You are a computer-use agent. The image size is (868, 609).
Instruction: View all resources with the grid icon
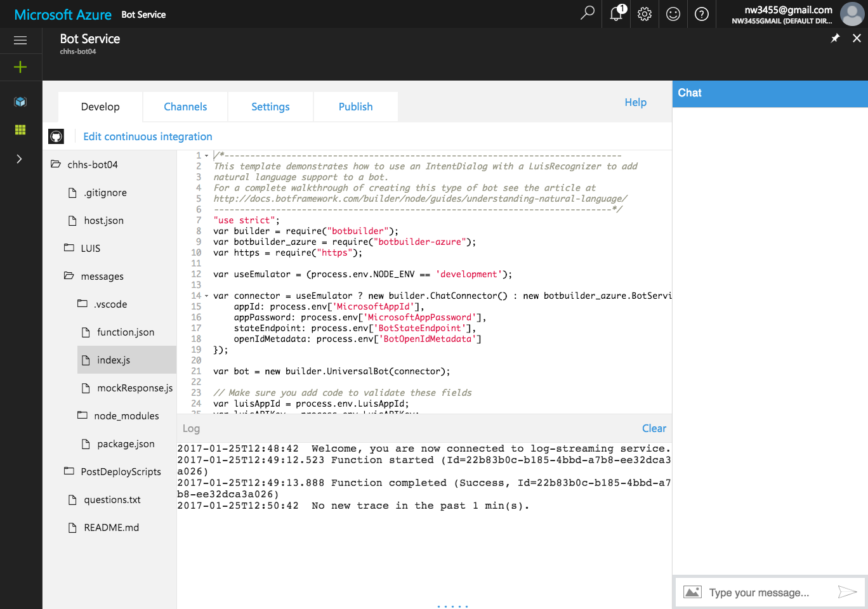[x=20, y=129]
